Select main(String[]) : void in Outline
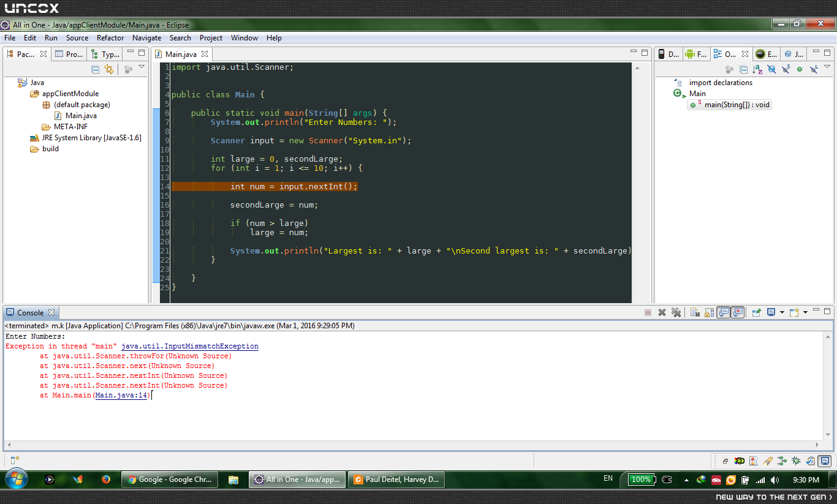 [x=737, y=105]
